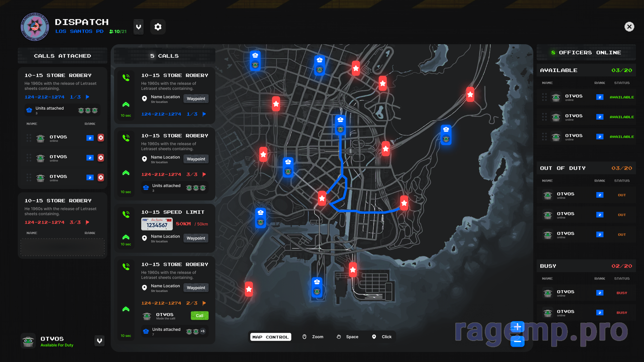Click the 8 OFFICERS ONLINE header
The image size is (644, 362).
coord(586,53)
